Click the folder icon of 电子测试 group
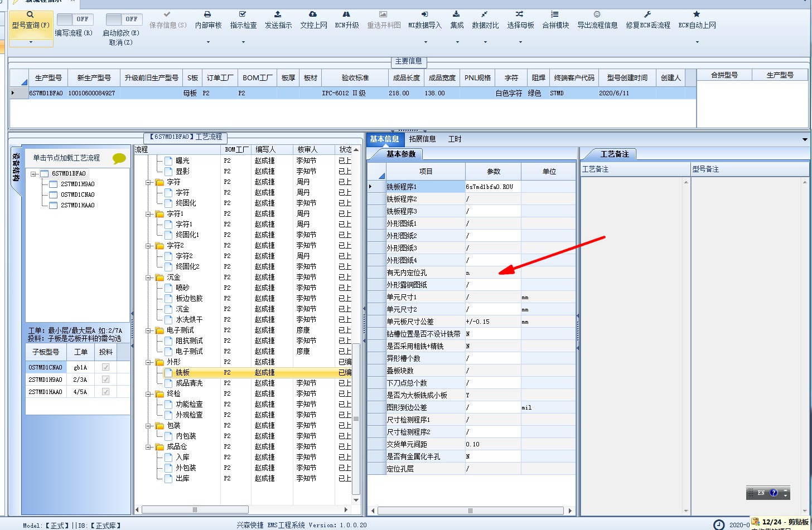 click(x=159, y=330)
